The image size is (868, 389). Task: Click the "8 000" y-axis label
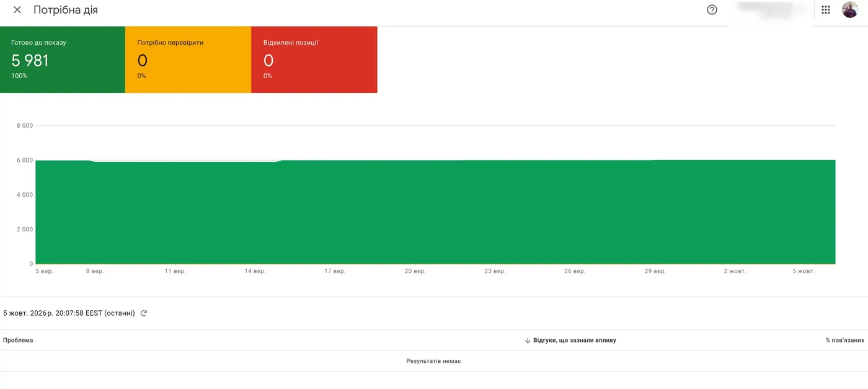(x=24, y=126)
